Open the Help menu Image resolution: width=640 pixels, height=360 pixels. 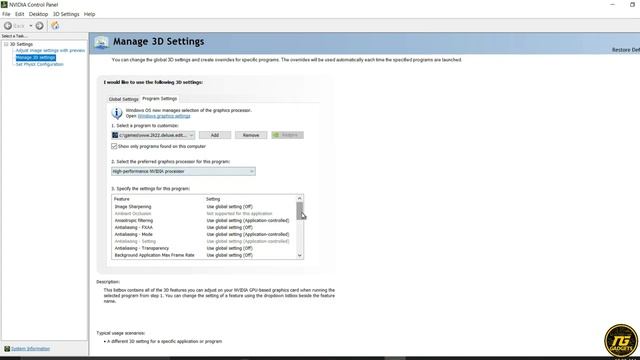coord(89,14)
